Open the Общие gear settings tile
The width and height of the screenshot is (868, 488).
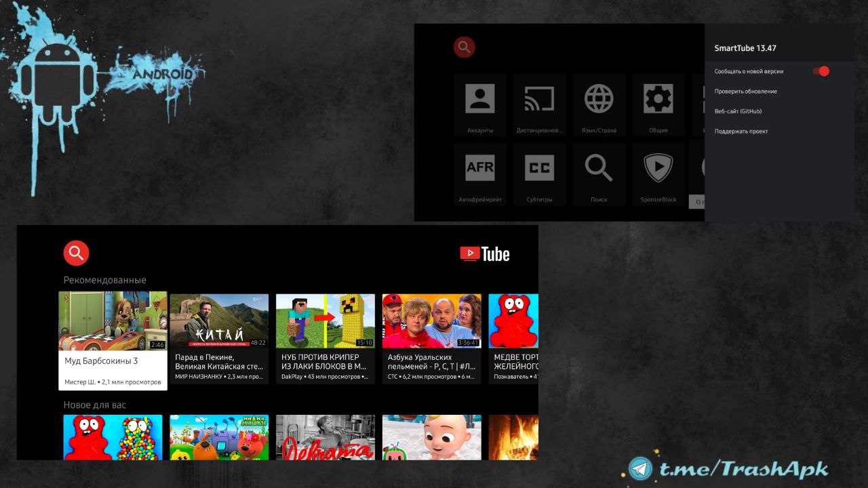[658, 104]
